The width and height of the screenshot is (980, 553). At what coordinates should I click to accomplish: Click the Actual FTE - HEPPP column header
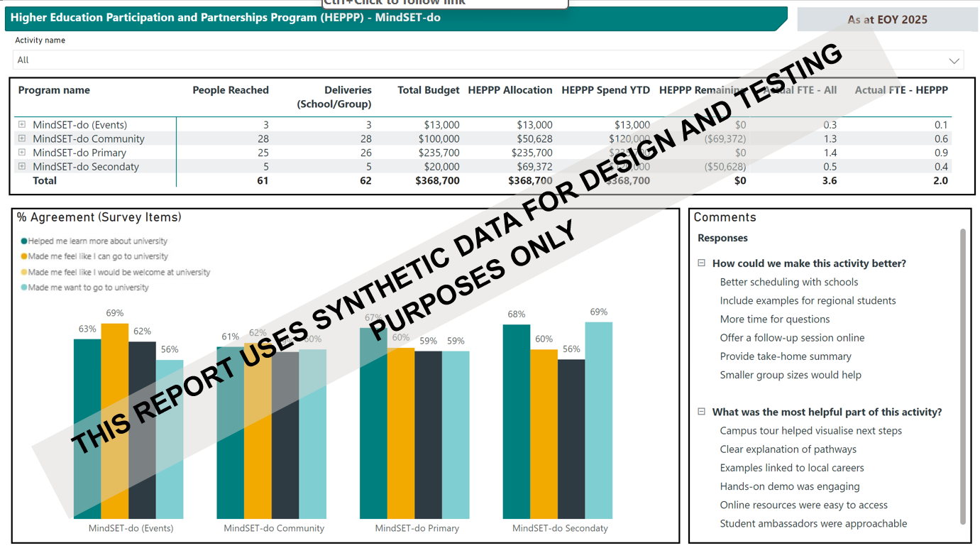(x=901, y=90)
